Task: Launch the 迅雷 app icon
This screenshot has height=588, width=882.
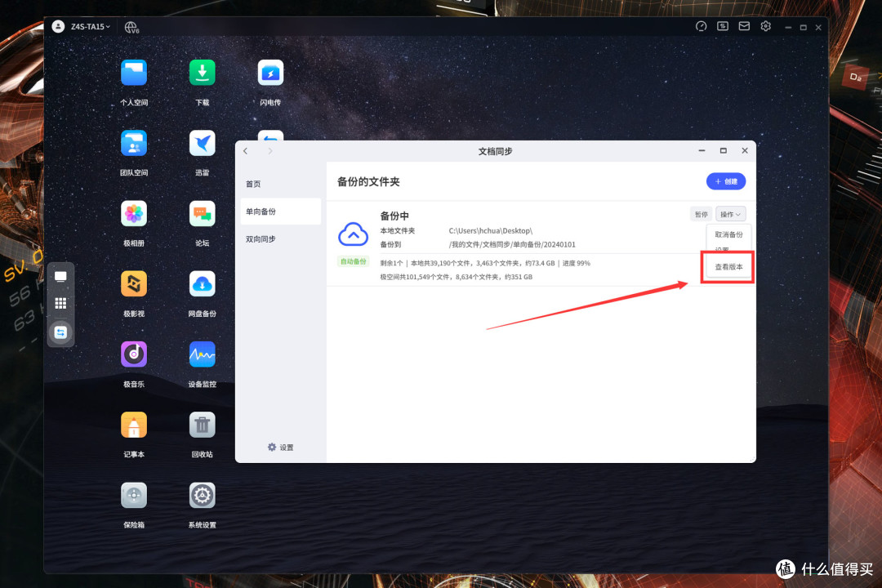Action: tap(202, 144)
